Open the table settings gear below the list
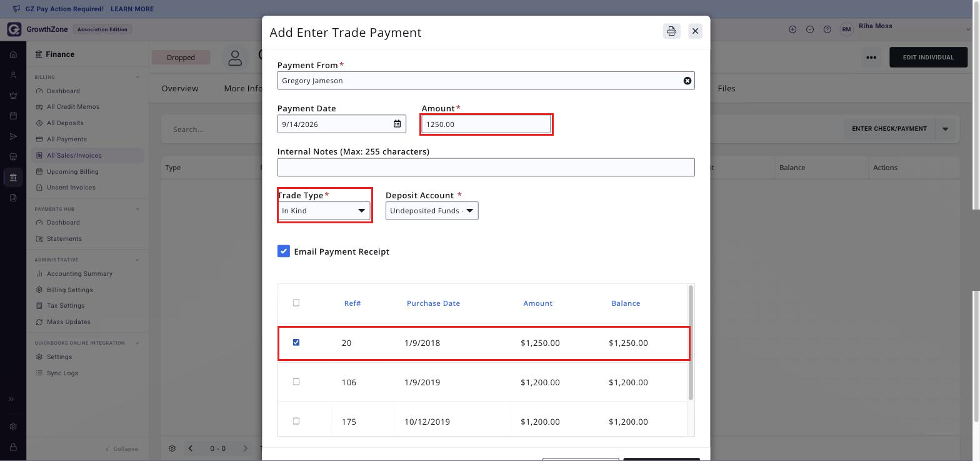980x461 pixels. click(172, 448)
